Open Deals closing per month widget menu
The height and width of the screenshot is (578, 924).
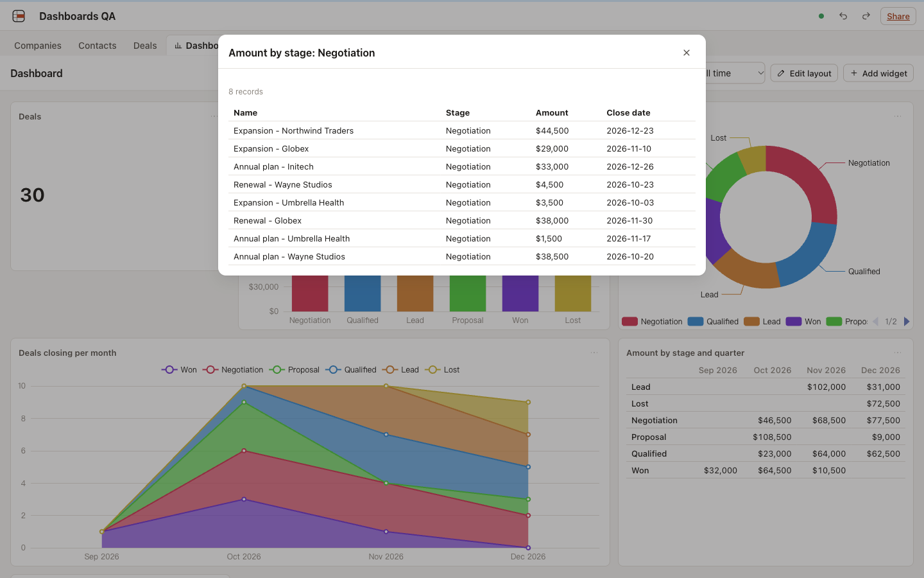pyautogui.click(x=594, y=353)
